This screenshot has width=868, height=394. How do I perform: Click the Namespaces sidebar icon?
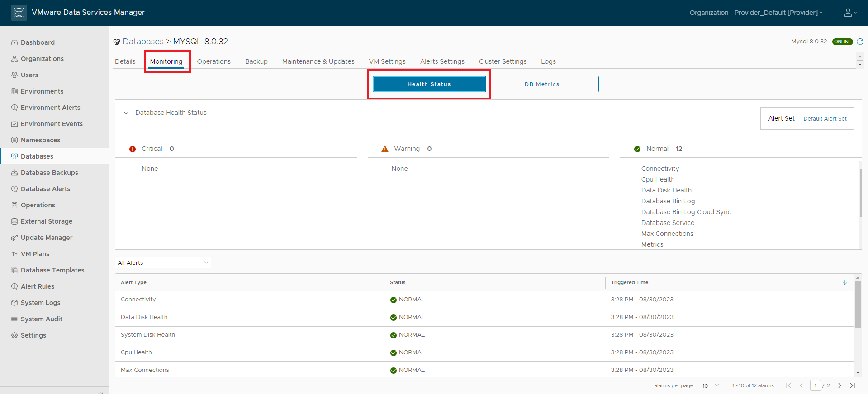coord(14,140)
